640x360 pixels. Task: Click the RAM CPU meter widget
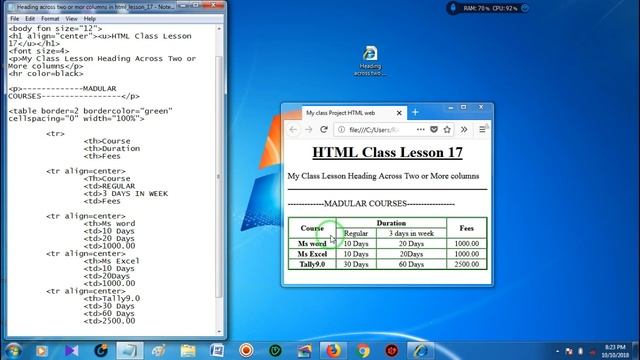click(488, 8)
